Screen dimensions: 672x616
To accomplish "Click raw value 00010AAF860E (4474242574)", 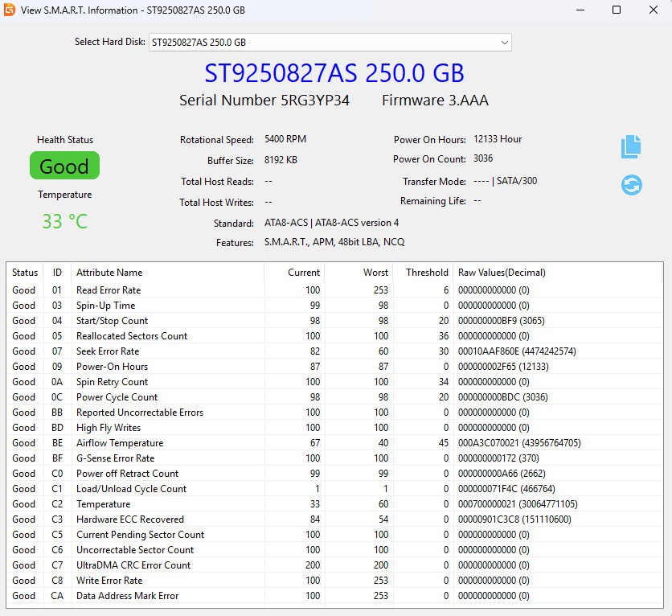I will (x=517, y=351).
